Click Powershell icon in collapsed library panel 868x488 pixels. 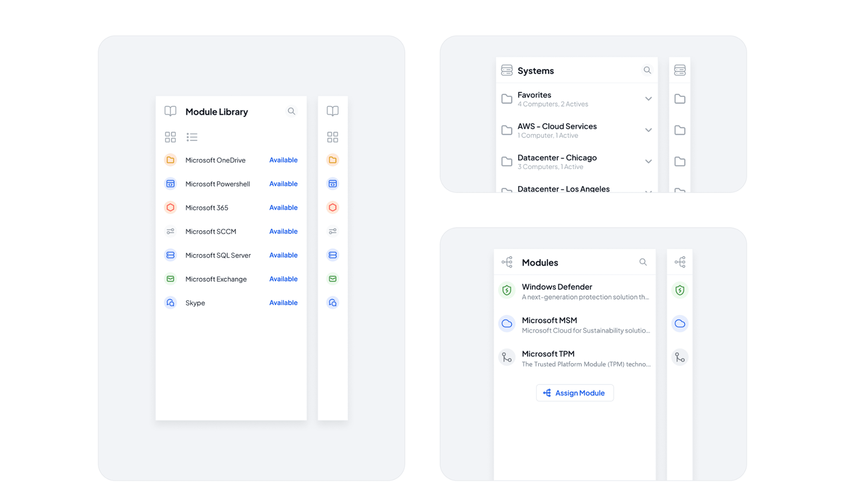point(333,184)
